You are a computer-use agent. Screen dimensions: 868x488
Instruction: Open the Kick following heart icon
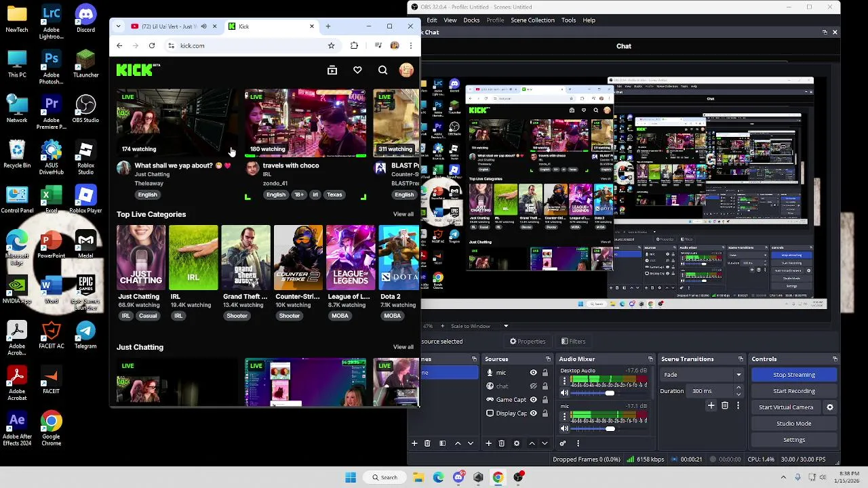coord(357,70)
